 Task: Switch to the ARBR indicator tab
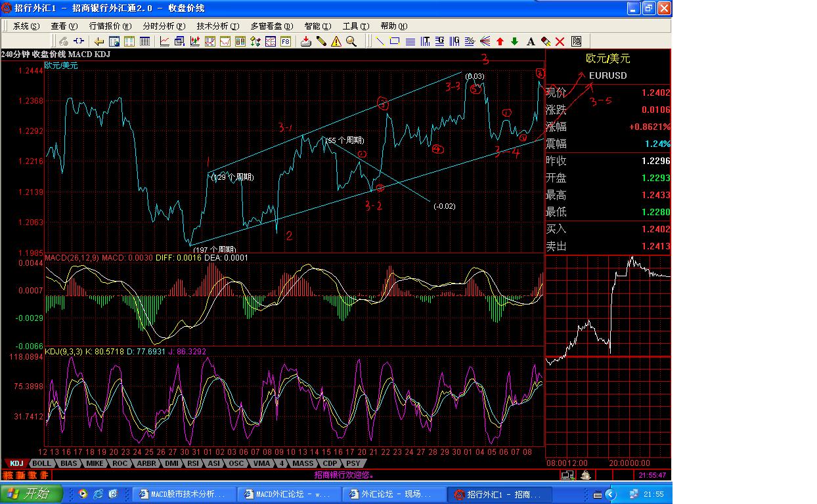146,463
